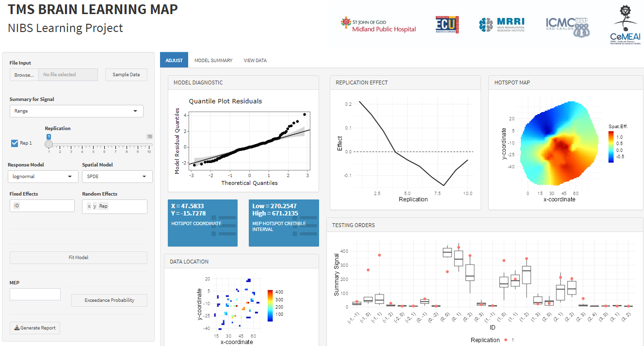Click the MODEL DIAGNOSTIC panel header

click(x=243, y=82)
